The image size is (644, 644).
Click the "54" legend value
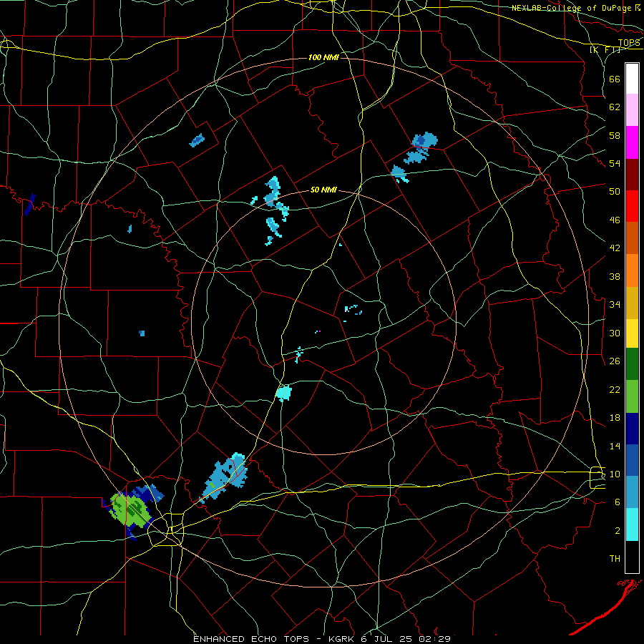pos(615,163)
